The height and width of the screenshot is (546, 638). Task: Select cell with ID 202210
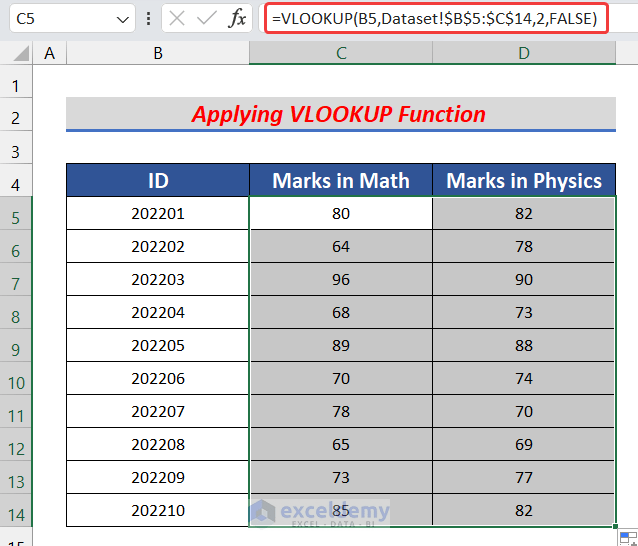point(158,510)
